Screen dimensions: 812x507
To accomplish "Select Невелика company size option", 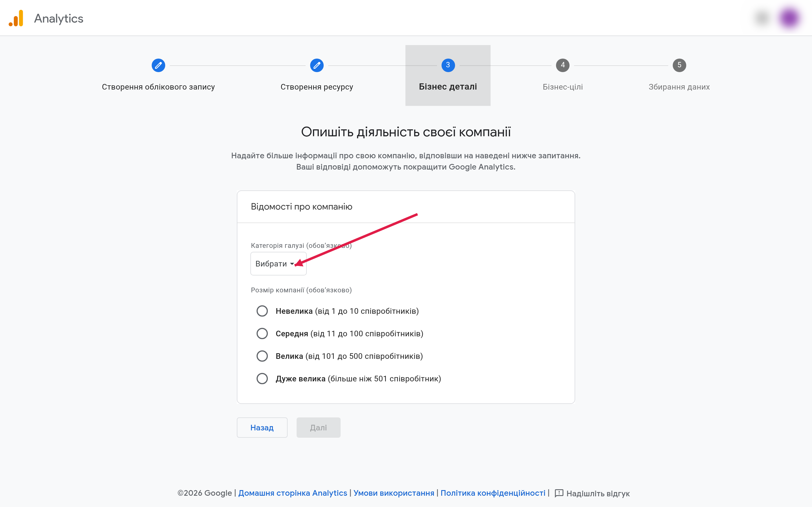I will [262, 311].
